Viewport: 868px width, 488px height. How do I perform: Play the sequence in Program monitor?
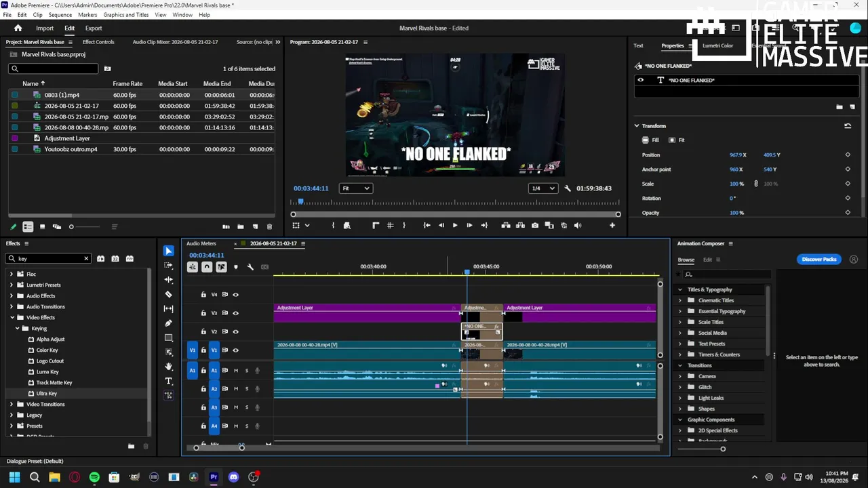[x=455, y=226]
